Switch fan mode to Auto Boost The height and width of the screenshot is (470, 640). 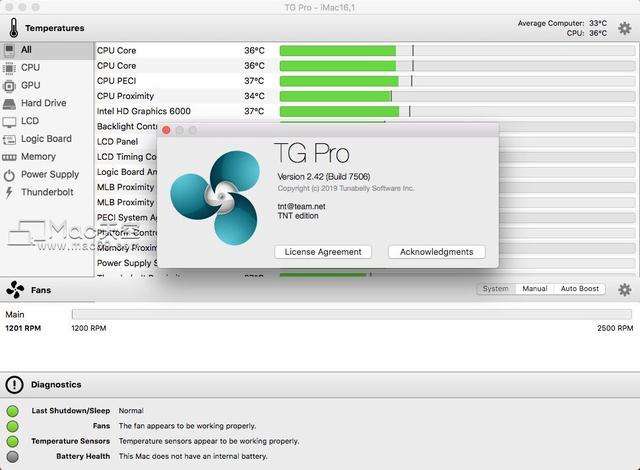[x=580, y=288]
